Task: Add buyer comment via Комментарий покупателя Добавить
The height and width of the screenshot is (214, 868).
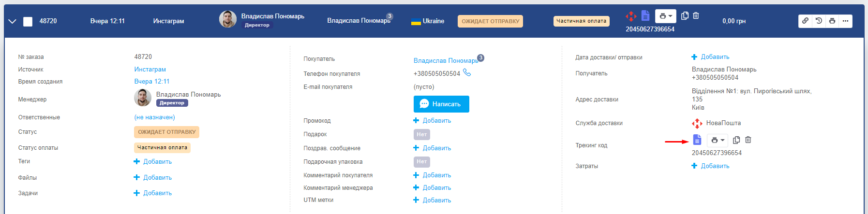Action: 433,175
